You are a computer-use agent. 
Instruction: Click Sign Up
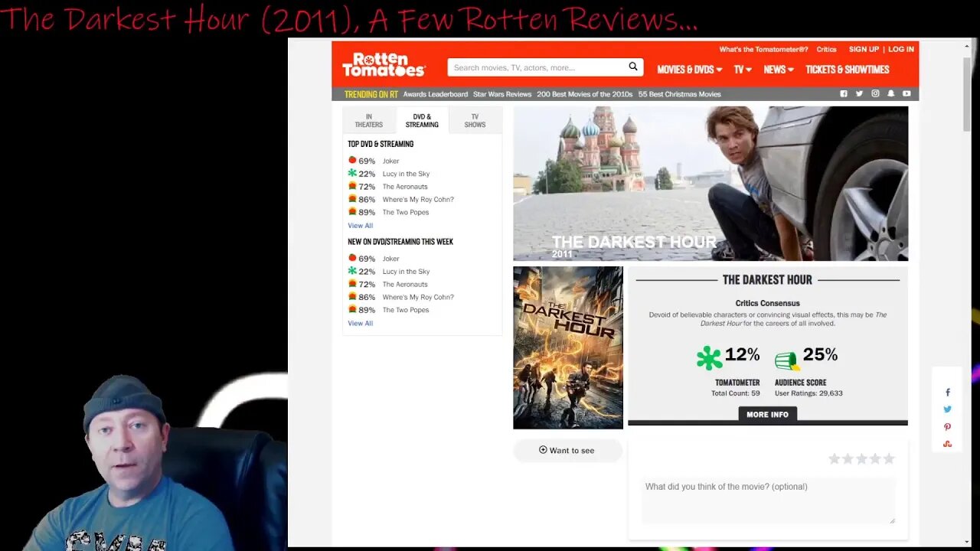(864, 49)
